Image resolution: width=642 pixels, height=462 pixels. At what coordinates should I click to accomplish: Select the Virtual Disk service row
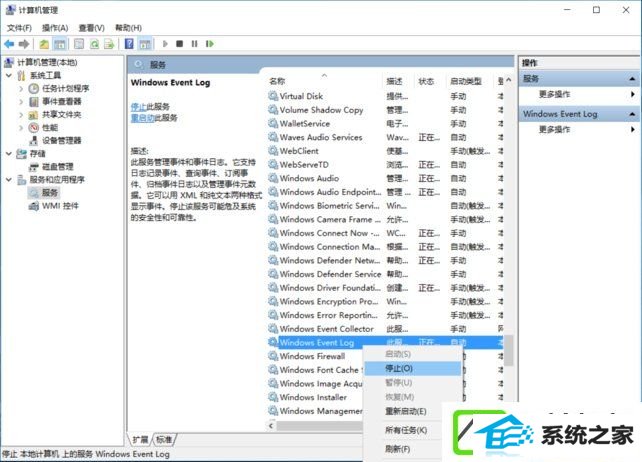[385, 96]
